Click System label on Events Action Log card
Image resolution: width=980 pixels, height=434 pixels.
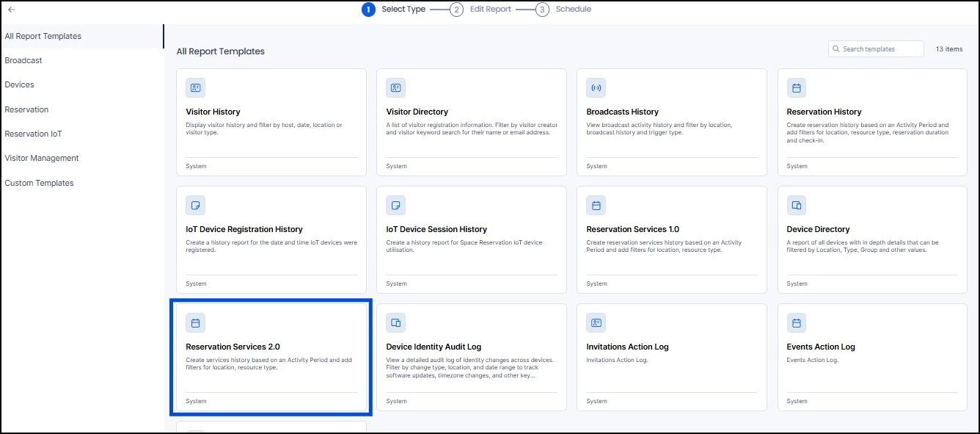click(797, 401)
